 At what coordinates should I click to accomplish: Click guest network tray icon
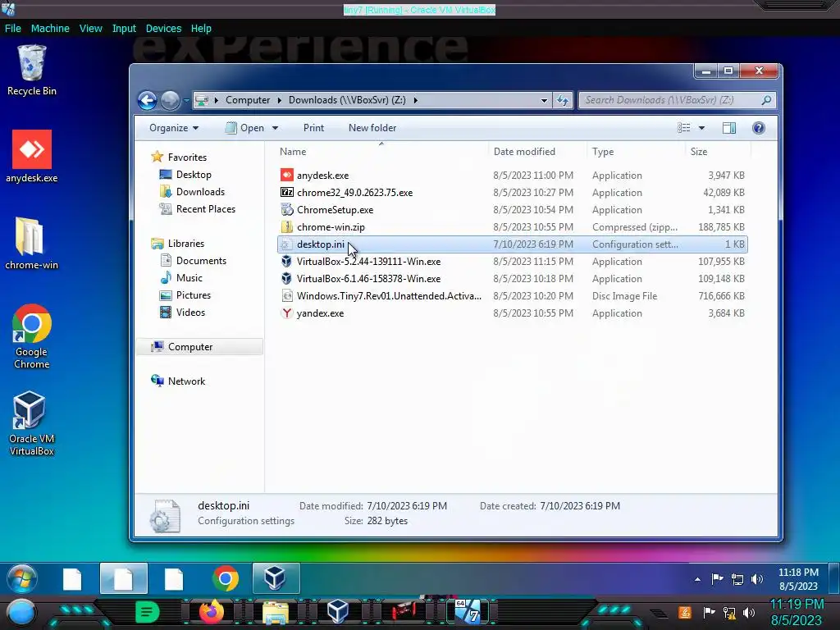(x=737, y=579)
